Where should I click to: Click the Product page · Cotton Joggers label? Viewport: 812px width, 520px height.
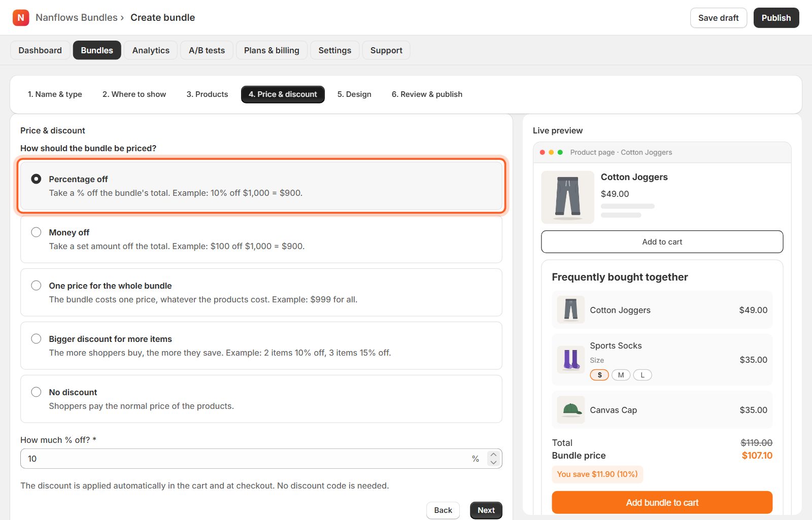click(621, 152)
